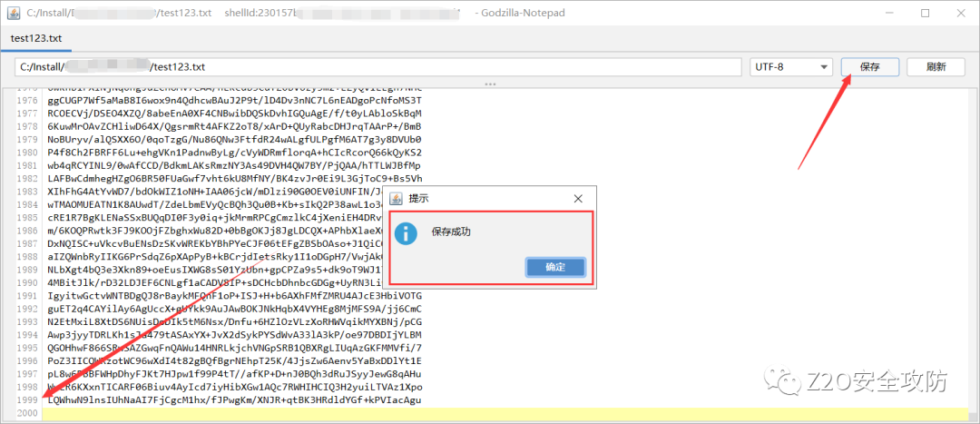Click the code line starting with N2EtMxiL8XtDS6NUis
The image size is (980, 424).
[x=235, y=321]
